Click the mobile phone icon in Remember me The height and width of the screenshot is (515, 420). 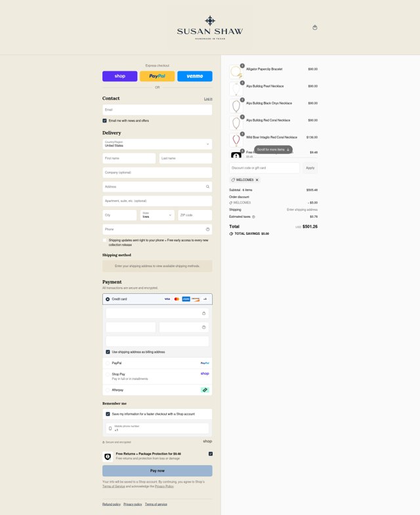click(110, 428)
